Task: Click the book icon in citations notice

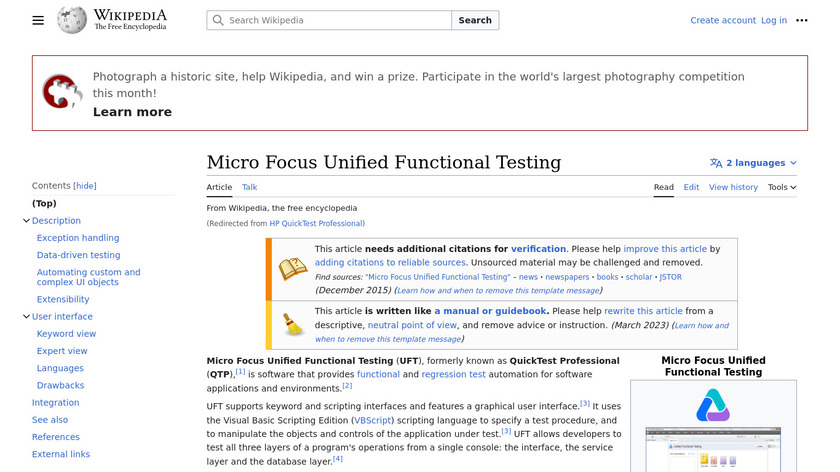Action: (293, 269)
